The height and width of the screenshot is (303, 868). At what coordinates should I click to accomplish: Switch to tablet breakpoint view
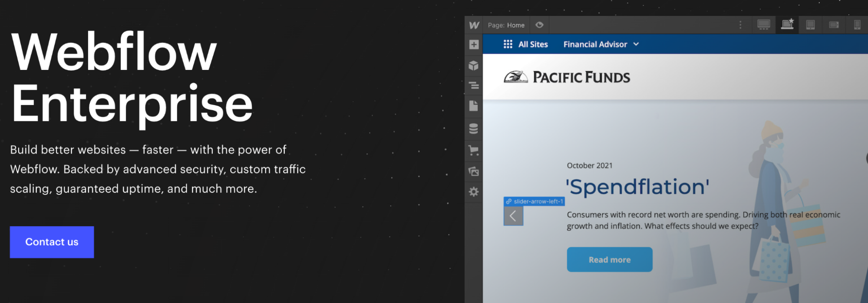[810, 25]
